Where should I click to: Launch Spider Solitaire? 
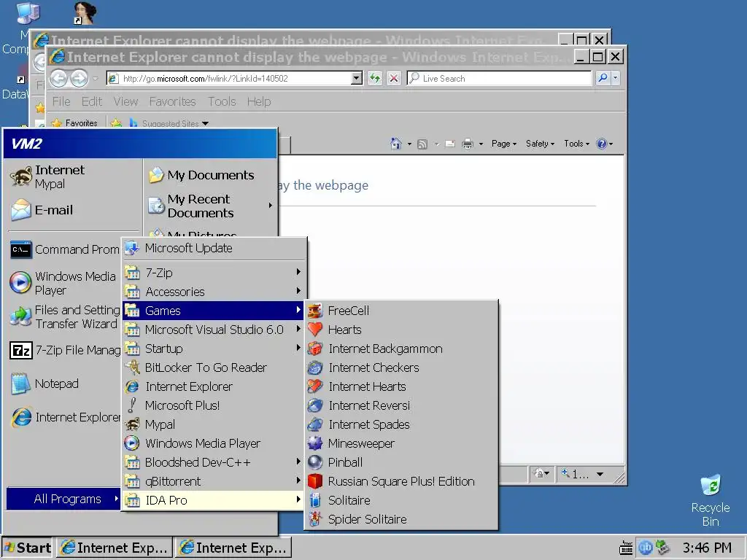pyautogui.click(x=401, y=519)
